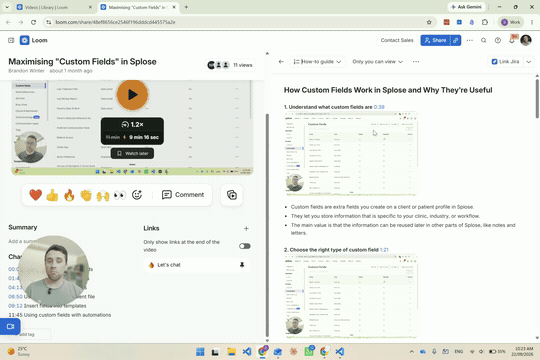The width and height of the screenshot is (540, 360).
Task: Toggle the Loom sidebar panel icon
Action: point(11,40)
